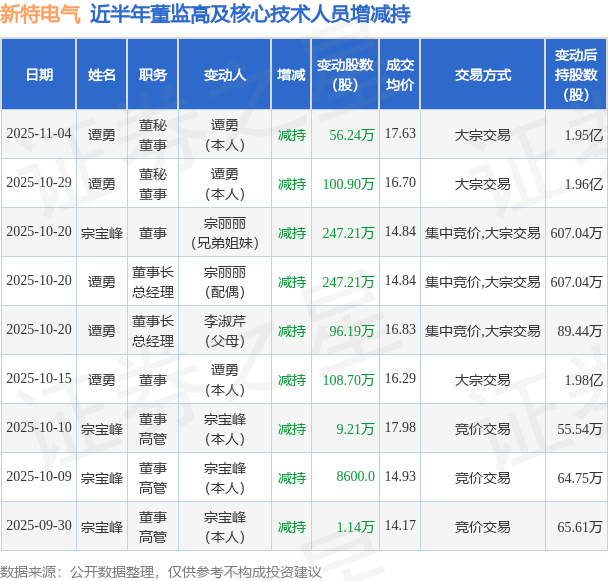Click the 增减 column header
Image resolution: width=608 pixels, height=581 pixels.
coord(291,74)
